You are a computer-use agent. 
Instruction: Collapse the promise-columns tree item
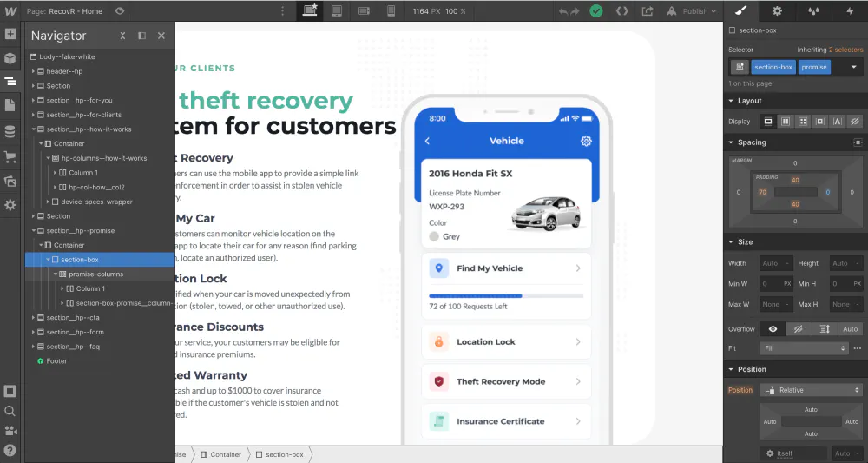coord(55,274)
